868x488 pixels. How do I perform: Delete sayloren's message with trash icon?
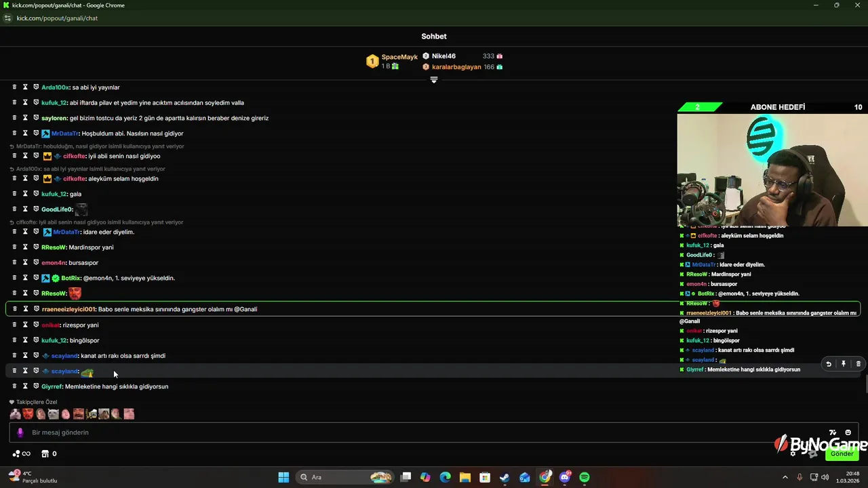pos(14,117)
